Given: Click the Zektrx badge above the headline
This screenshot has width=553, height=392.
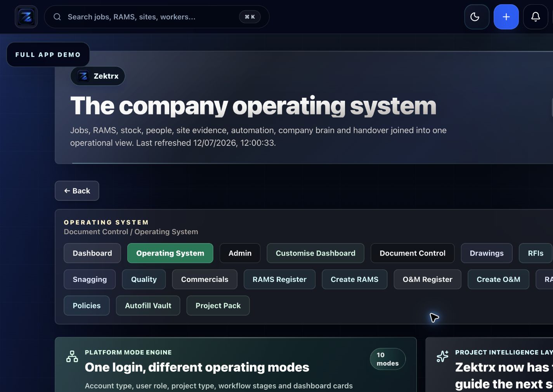Looking at the screenshot, I should (x=98, y=76).
